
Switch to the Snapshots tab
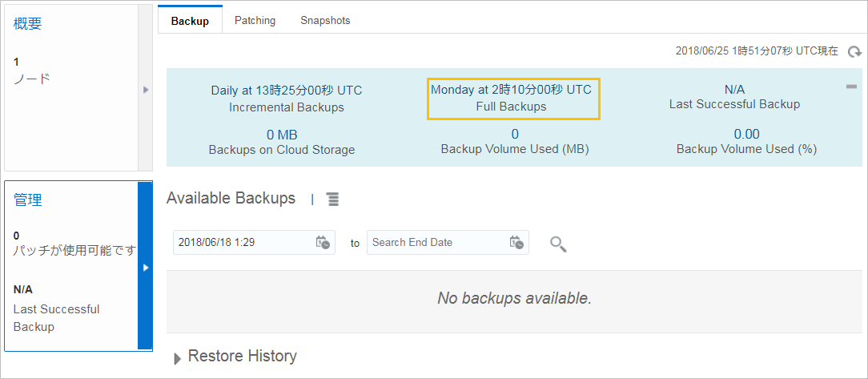tap(325, 21)
